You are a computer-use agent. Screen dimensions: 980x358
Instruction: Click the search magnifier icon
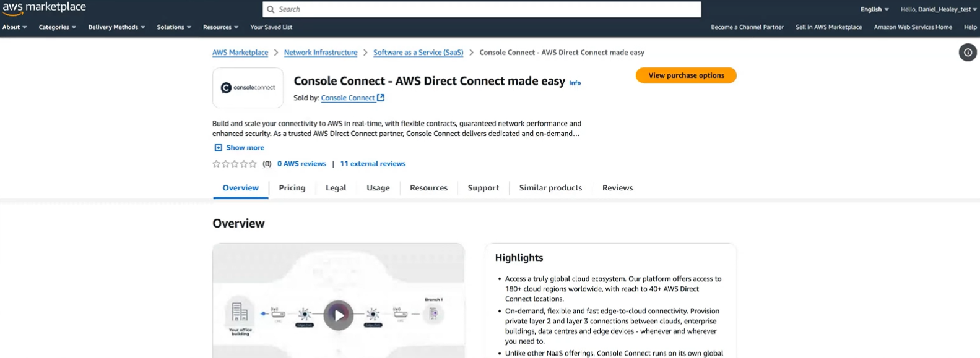click(x=271, y=9)
